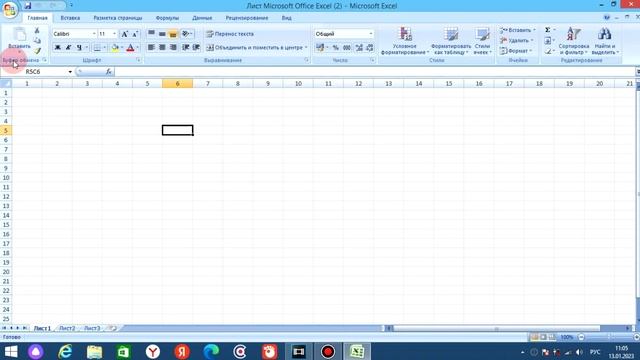Screen dimensions: 640x360
Task: Open number format Общий dropdown
Action: 371,34
